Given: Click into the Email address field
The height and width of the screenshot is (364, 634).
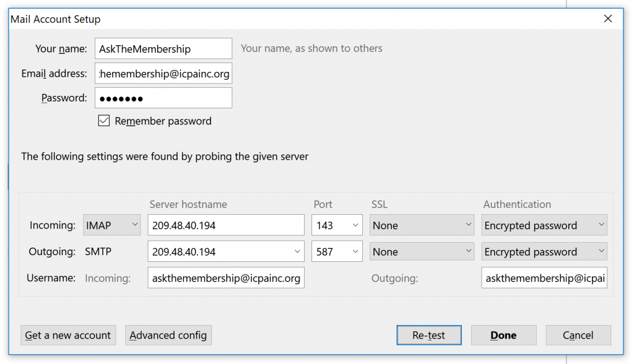Looking at the screenshot, I should coord(163,73).
